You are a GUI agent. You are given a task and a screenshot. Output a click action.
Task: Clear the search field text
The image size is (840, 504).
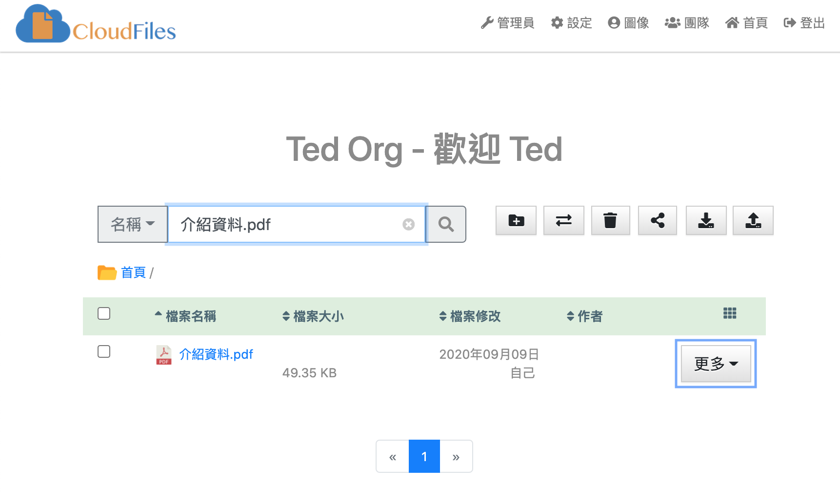(408, 224)
